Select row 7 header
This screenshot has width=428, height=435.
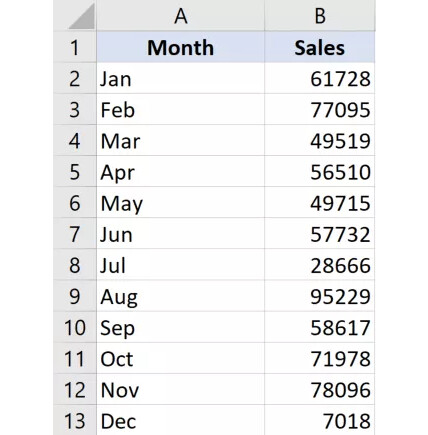tap(75, 234)
